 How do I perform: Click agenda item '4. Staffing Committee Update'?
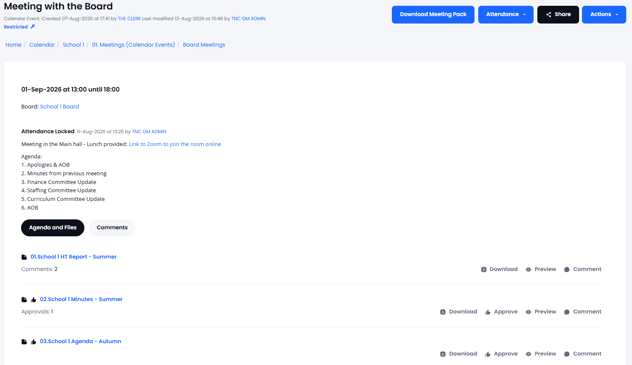pyautogui.click(x=58, y=191)
